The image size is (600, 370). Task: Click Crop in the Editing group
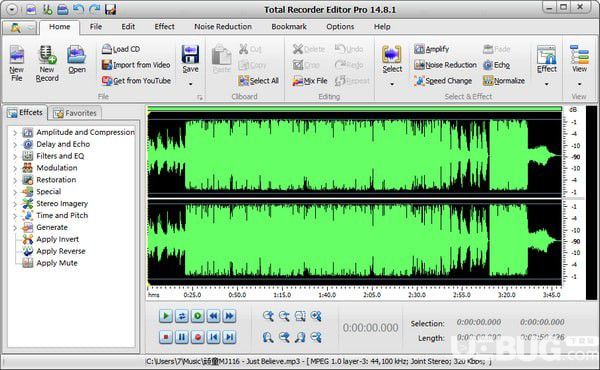point(306,65)
